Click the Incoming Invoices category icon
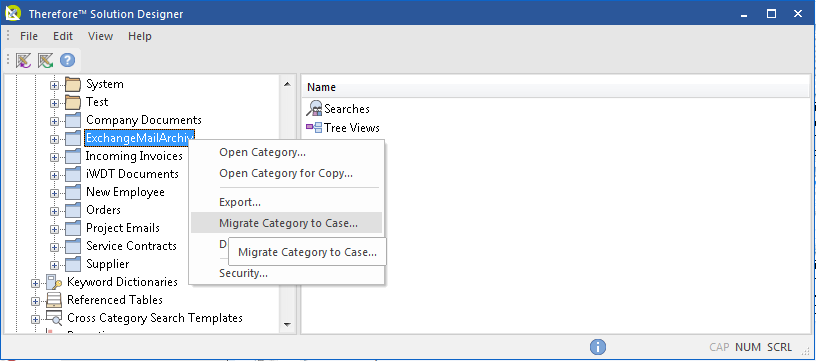 click(73, 156)
